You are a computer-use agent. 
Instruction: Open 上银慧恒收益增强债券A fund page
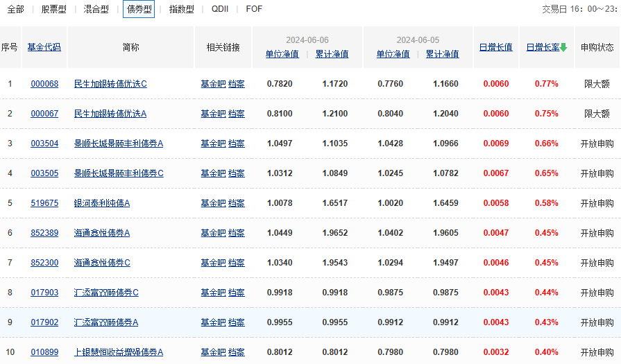coord(119,352)
